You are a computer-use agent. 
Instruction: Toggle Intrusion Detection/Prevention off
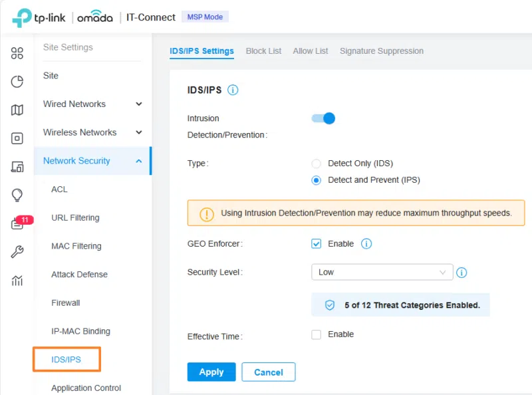click(323, 118)
